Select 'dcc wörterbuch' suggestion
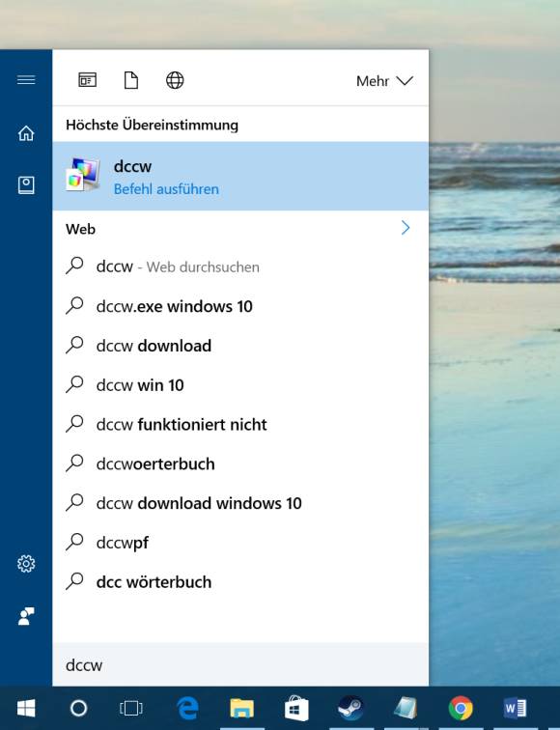The width and height of the screenshot is (560, 730). click(240, 582)
